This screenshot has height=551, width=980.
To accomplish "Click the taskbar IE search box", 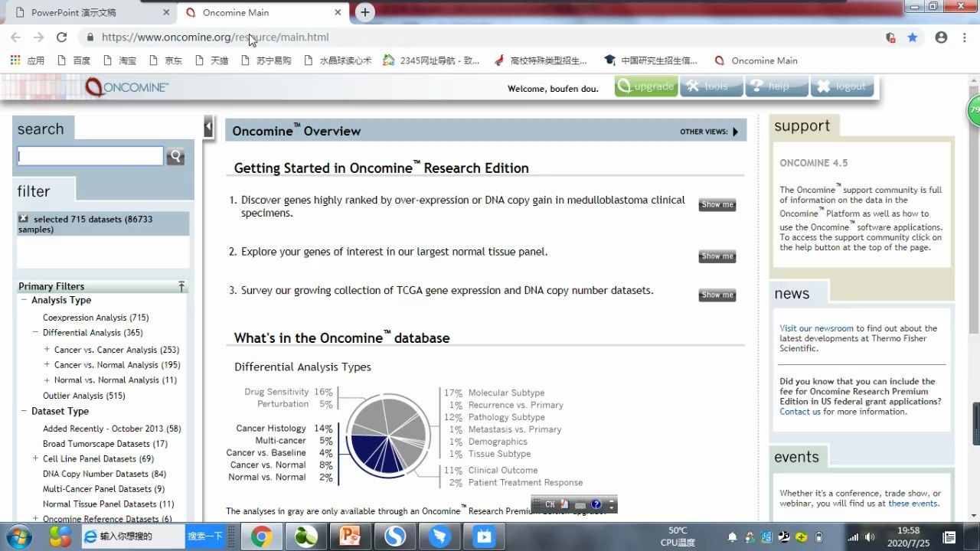I will pos(134,536).
